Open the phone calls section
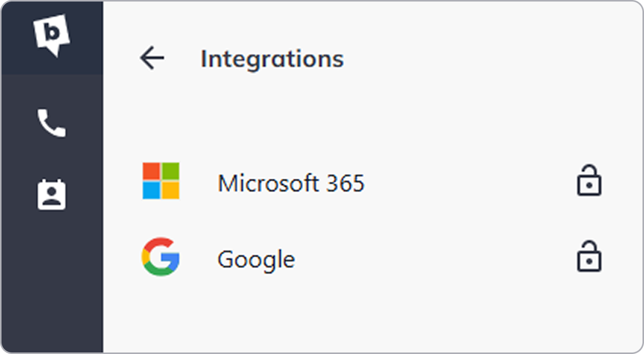 point(52,123)
